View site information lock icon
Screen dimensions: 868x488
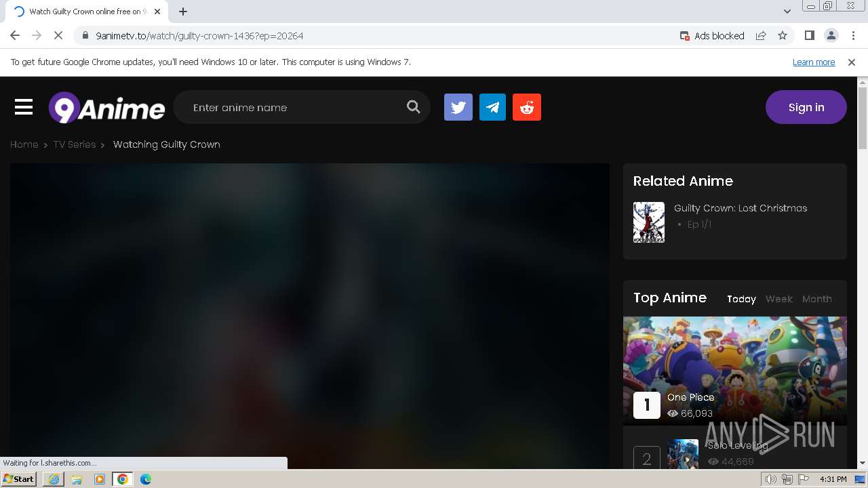tap(85, 36)
